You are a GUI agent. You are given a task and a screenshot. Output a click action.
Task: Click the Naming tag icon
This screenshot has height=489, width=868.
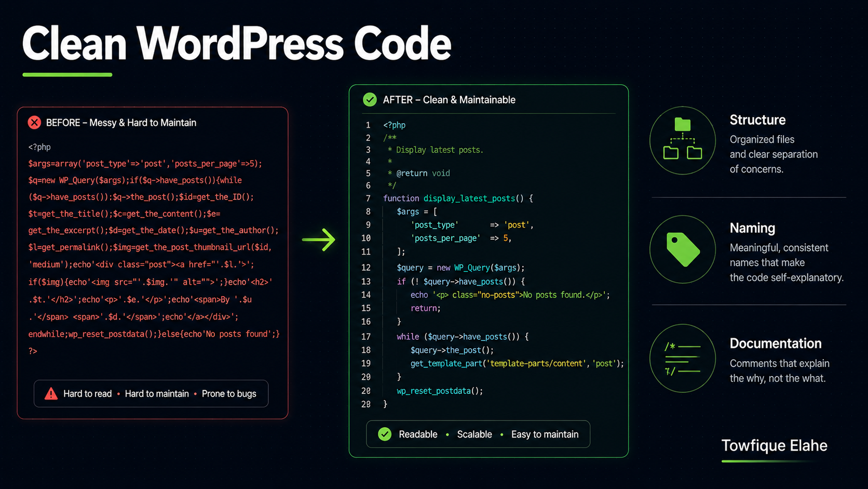click(x=682, y=249)
